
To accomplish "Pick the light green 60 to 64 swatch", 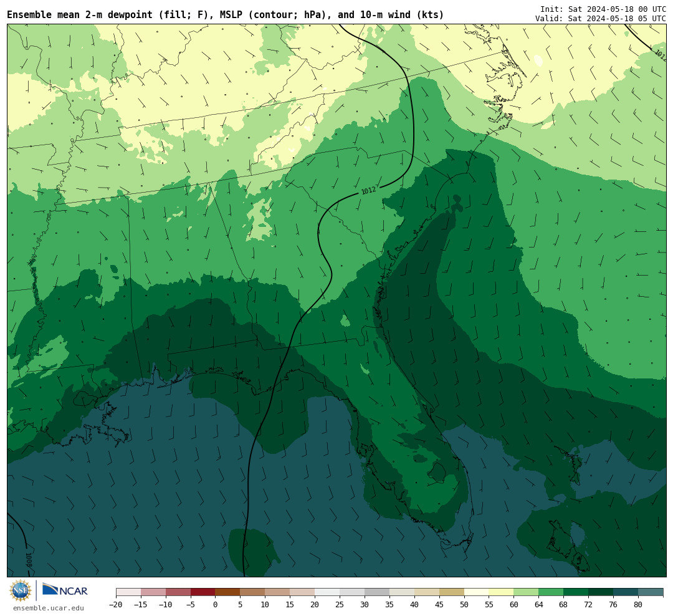I will coord(527,592).
